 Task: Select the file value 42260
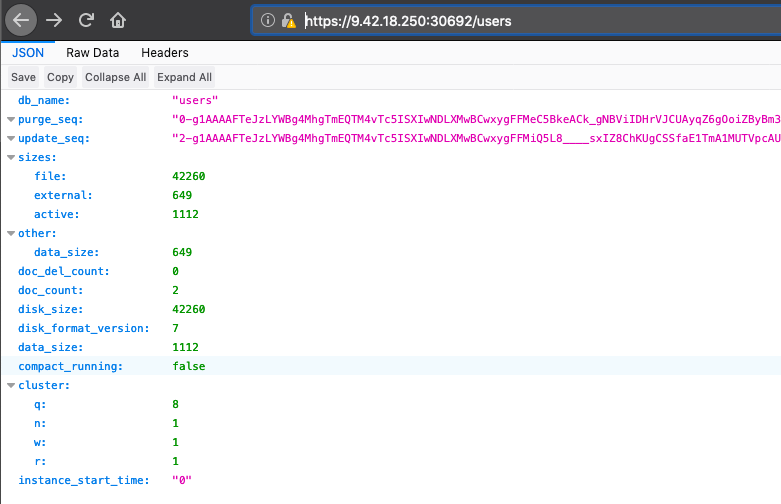[189, 176]
